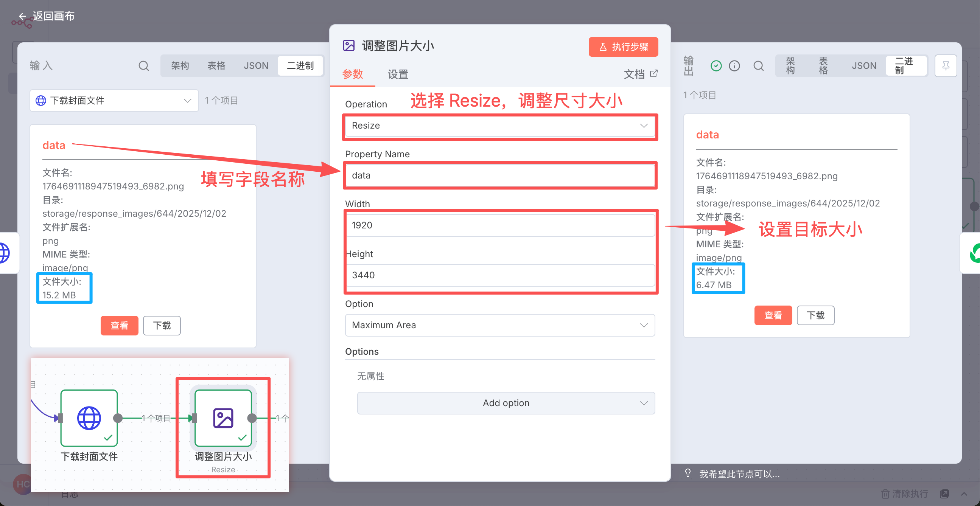Image resolution: width=980 pixels, height=506 pixels.
Task: Open the Add option dropdown
Action: pyautogui.click(x=506, y=403)
